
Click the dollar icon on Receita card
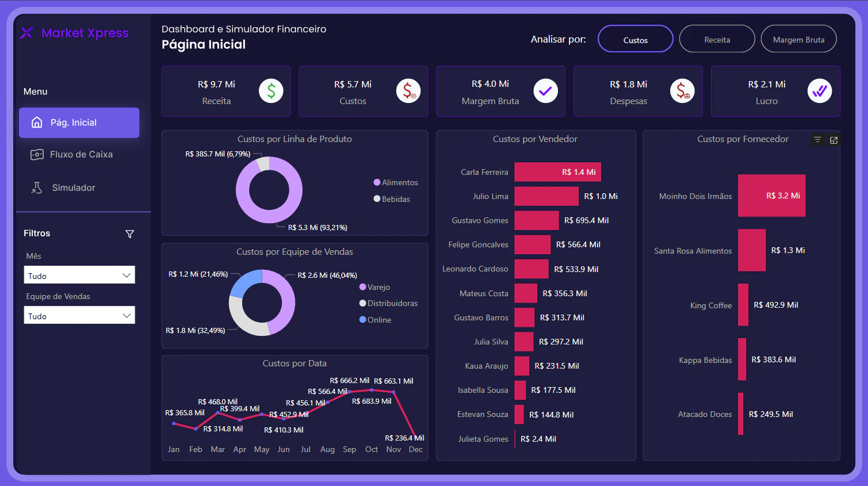(x=271, y=91)
